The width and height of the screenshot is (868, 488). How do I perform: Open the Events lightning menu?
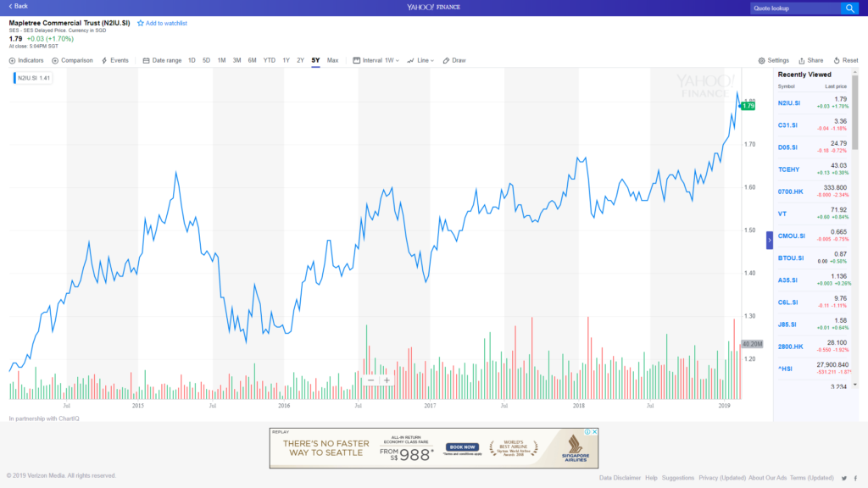click(115, 60)
